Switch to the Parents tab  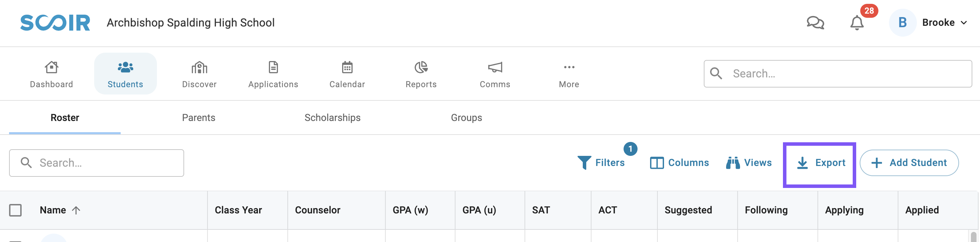[198, 118]
